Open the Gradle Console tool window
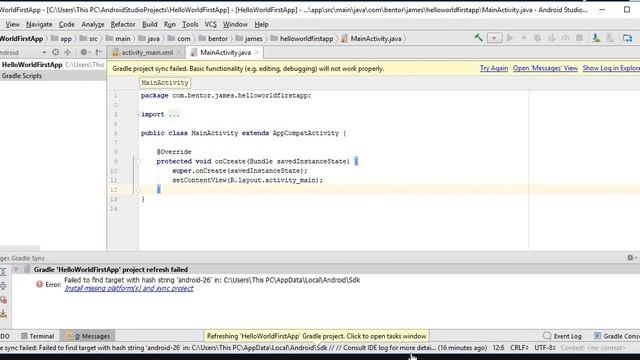This screenshot has width=640, height=360. point(617,336)
